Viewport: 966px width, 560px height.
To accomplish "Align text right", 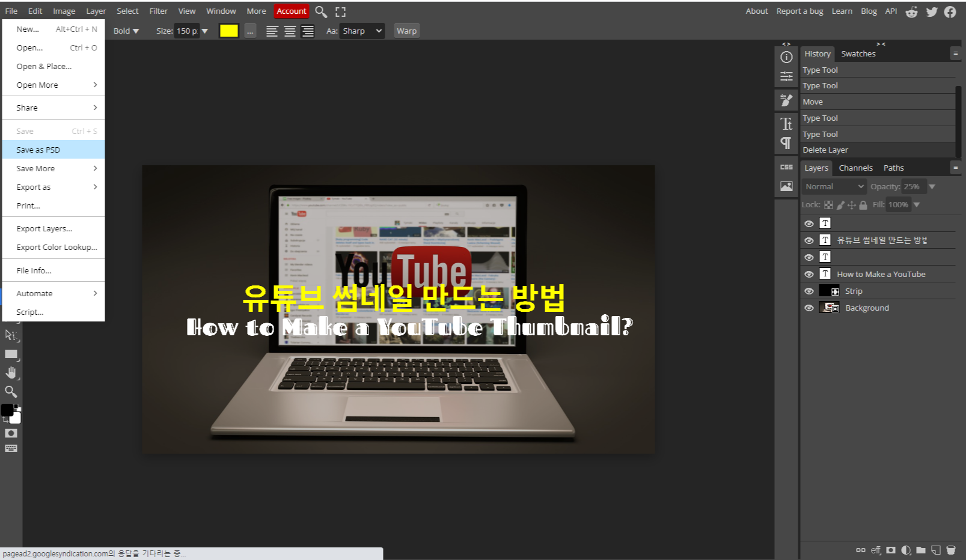I will (x=308, y=31).
